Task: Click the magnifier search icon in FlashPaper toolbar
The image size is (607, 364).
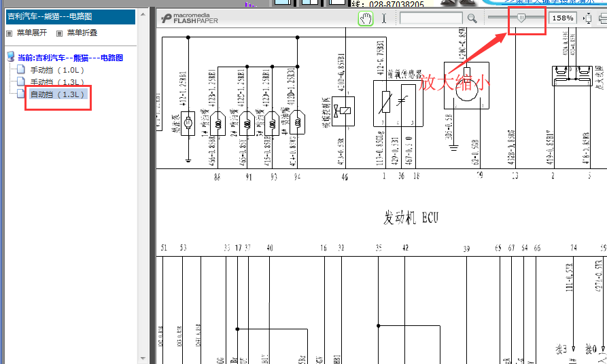Action: (472, 18)
